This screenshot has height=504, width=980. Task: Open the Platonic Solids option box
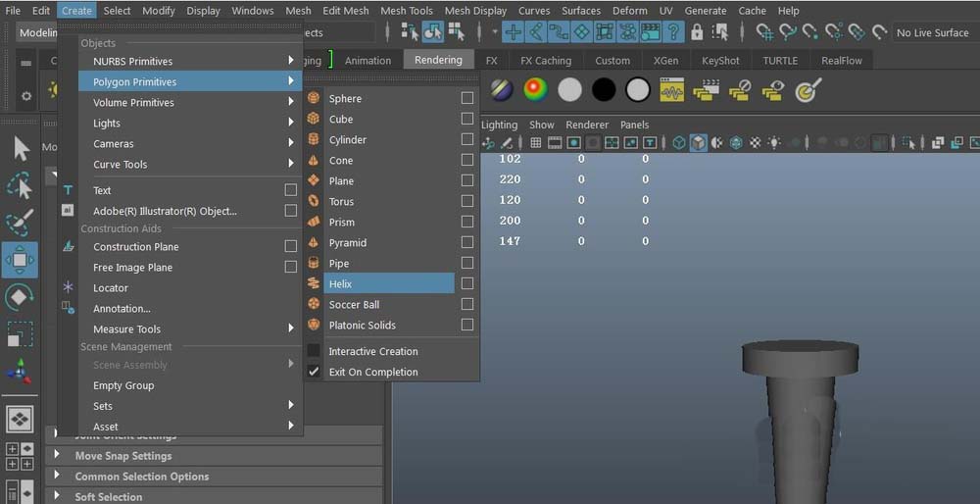pyautogui.click(x=466, y=326)
